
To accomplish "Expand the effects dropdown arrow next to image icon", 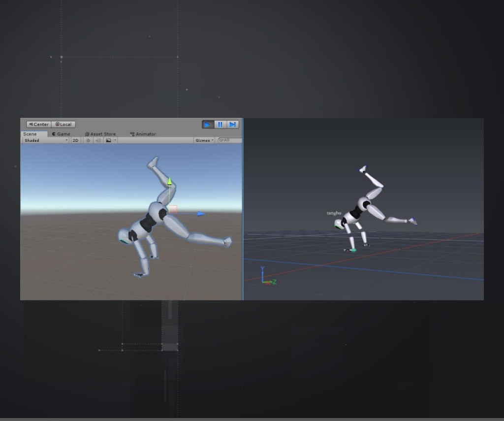I will click(115, 140).
